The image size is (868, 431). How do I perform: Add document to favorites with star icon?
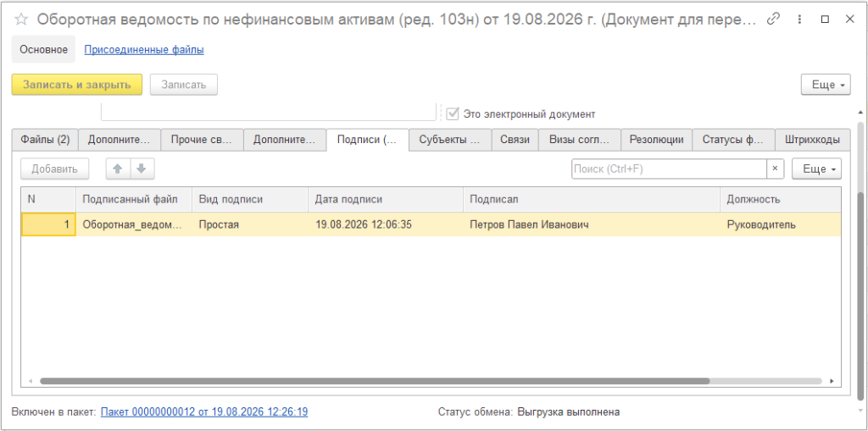pos(21,19)
